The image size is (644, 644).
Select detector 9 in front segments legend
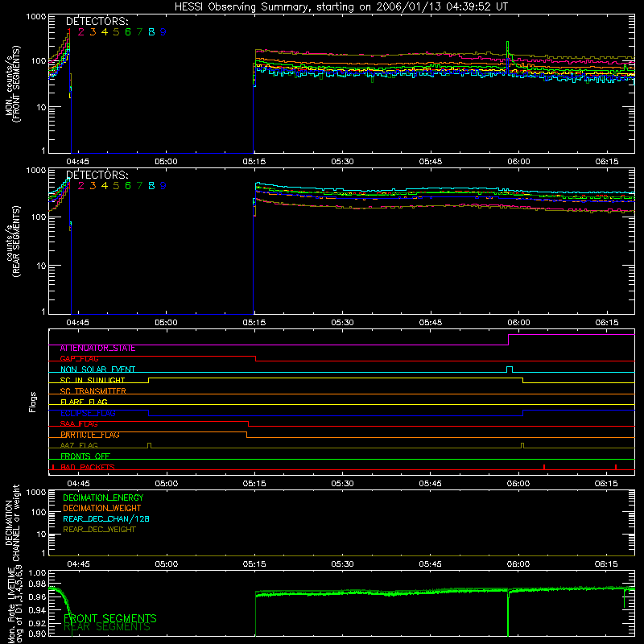click(163, 32)
